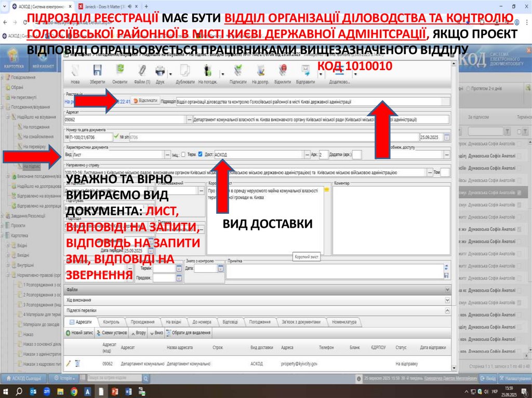Click Обрати для видалення button
The height and width of the screenshot is (398, 532).
pyautogui.click(x=188, y=333)
